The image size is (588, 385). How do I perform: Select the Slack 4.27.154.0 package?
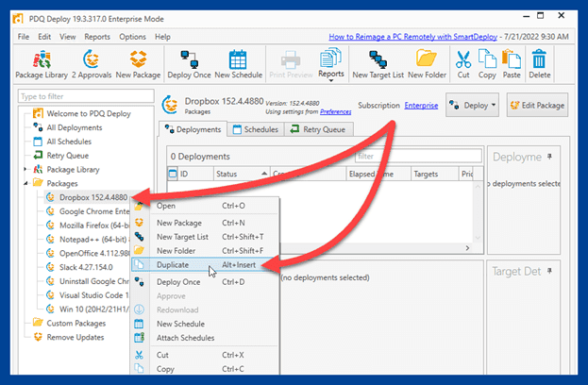(79, 267)
